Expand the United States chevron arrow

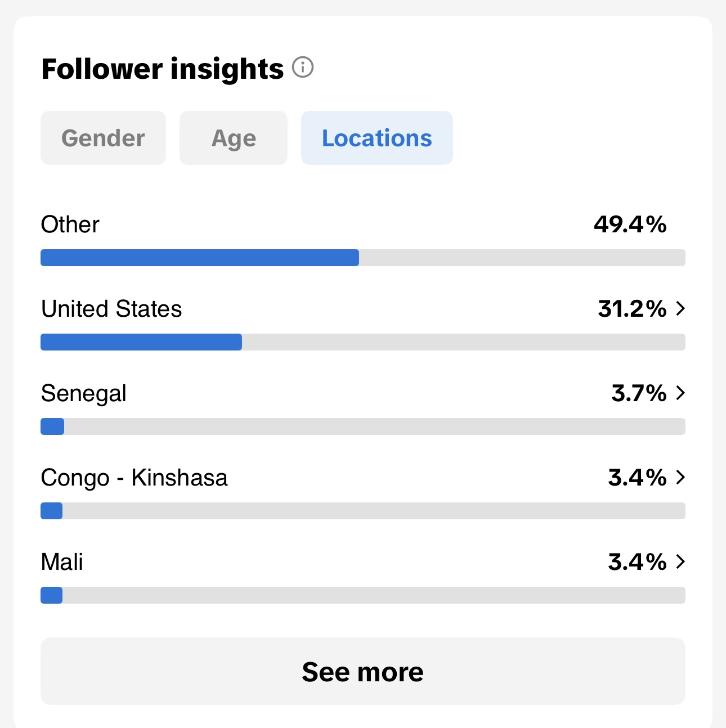680,308
